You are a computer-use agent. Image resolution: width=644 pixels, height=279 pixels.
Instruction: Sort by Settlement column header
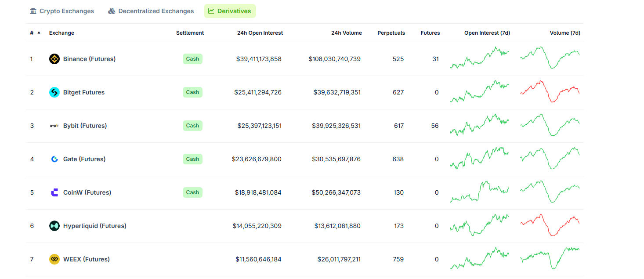(190, 33)
